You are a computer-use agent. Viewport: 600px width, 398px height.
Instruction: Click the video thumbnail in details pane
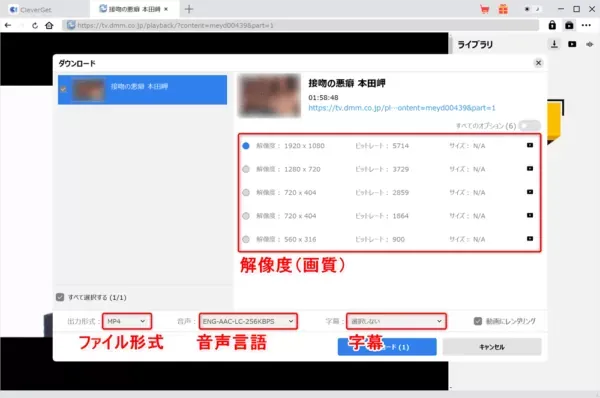pyautogui.click(x=269, y=95)
